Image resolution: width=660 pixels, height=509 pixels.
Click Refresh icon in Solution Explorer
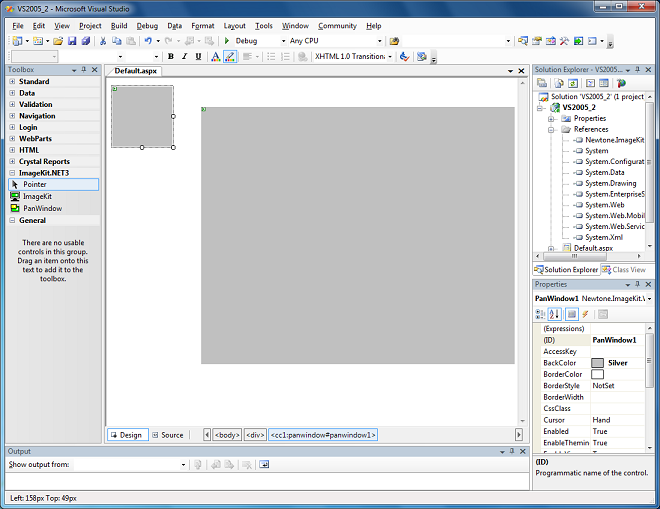click(572, 83)
